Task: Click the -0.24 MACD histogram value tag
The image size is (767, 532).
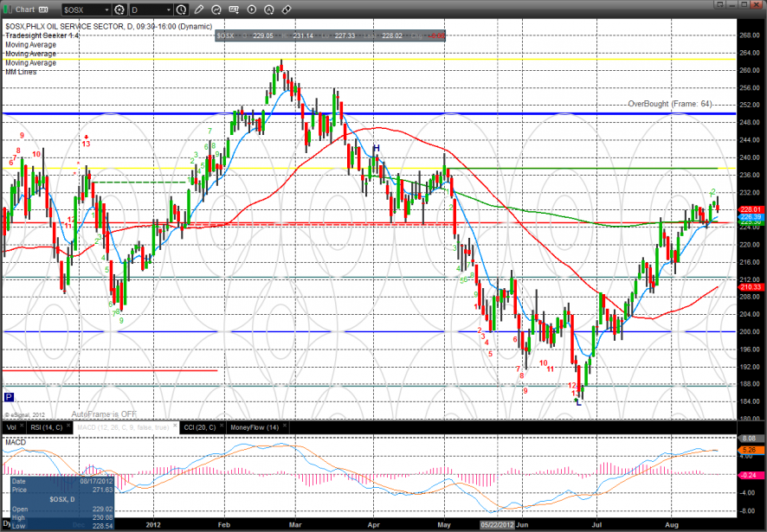Action: pyautogui.click(x=750, y=475)
